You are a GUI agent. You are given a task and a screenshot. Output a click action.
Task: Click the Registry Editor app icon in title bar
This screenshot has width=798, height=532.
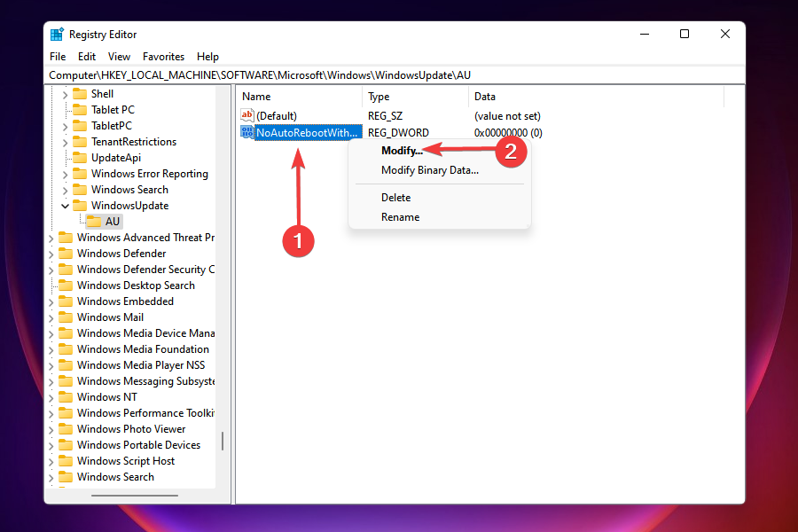[x=57, y=34]
